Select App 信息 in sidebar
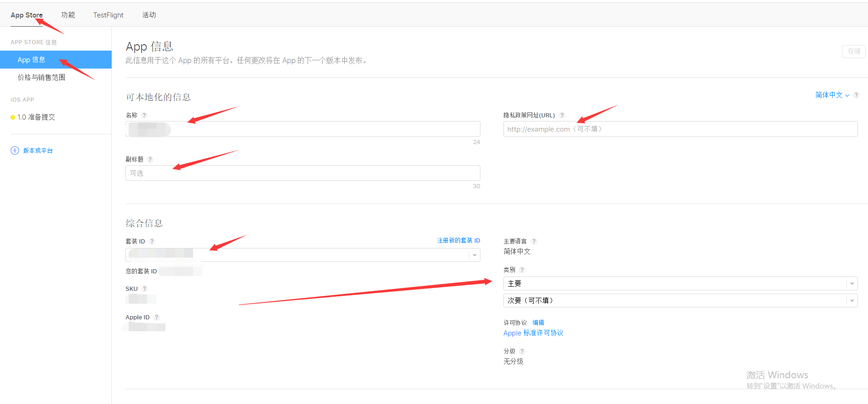The width and height of the screenshot is (868, 404). pos(56,60)
